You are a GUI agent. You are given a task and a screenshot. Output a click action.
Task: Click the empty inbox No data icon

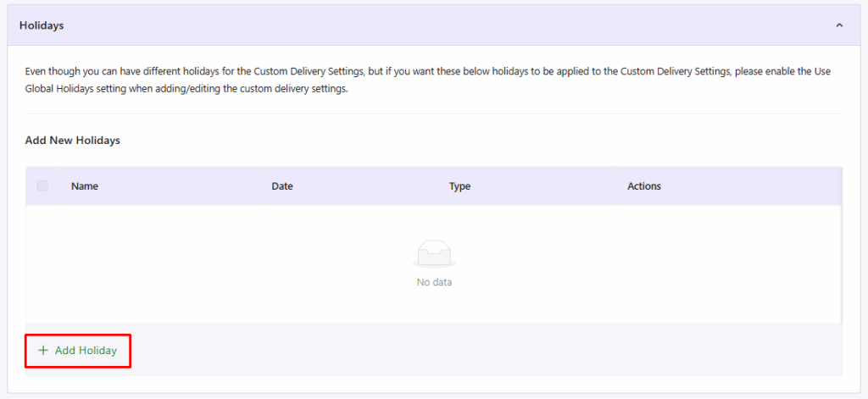click(x=434, y=252)
